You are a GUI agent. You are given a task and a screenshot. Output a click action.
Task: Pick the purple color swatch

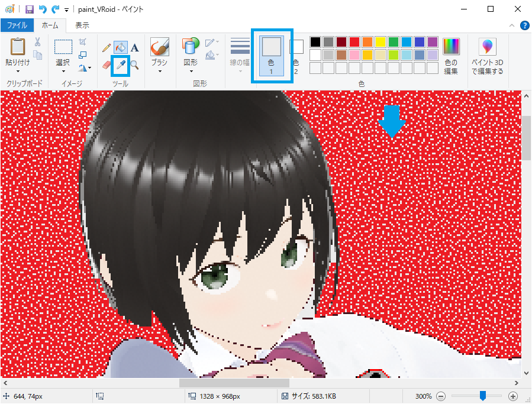[432, 42]
